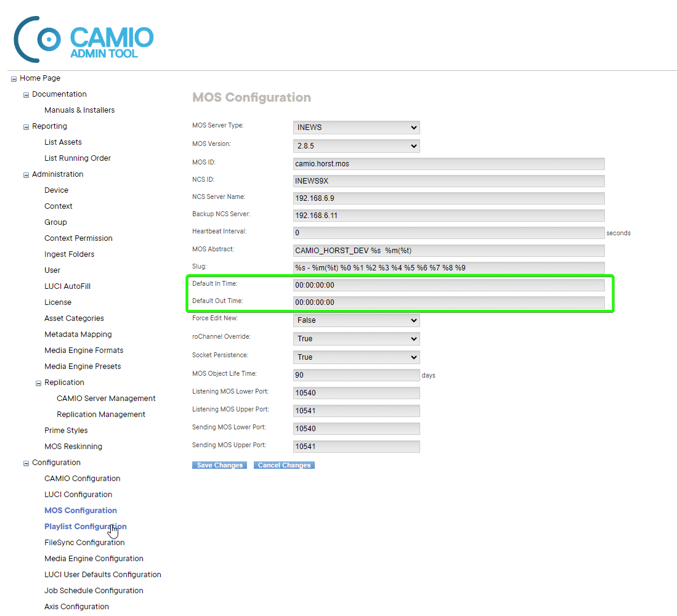677x616 pixels.
Task: Open License page
Action: 58,302
